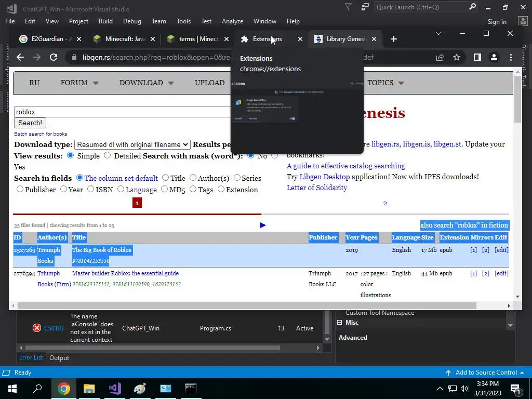Select the Extension search field radio
This screenshot has height=399, width=532.
click(221, 189)
